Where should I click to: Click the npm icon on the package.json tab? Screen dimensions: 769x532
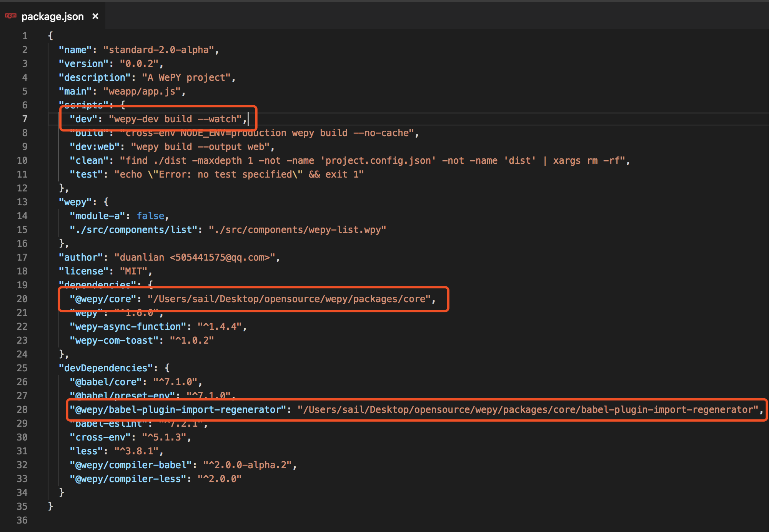[x=11, y=16]
